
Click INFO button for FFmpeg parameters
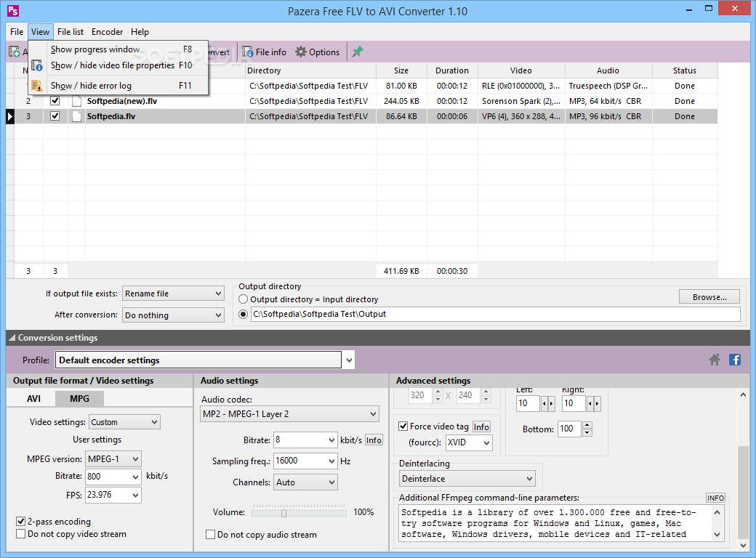coord(715,498)
